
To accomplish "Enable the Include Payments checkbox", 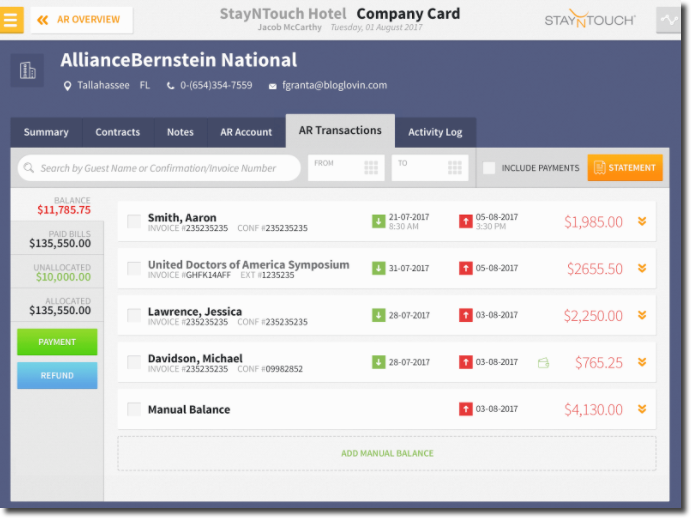I will click(x=489, y=168).
